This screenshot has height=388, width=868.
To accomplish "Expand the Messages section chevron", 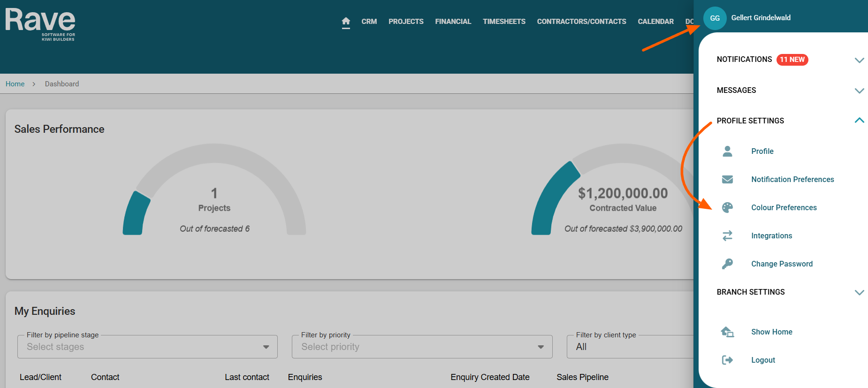I will [x=859, y=91].
